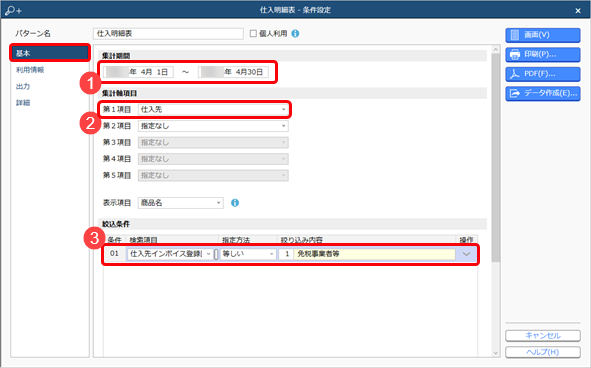The height and width of the screenshot is (368, 591).
Task: Click the end date field 4月30日
Action: click(234, 72)
